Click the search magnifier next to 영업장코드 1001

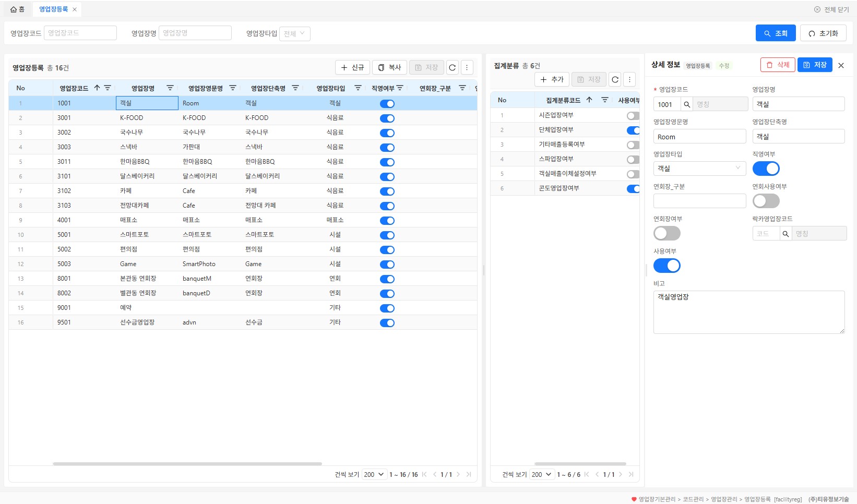coord(687,104)
